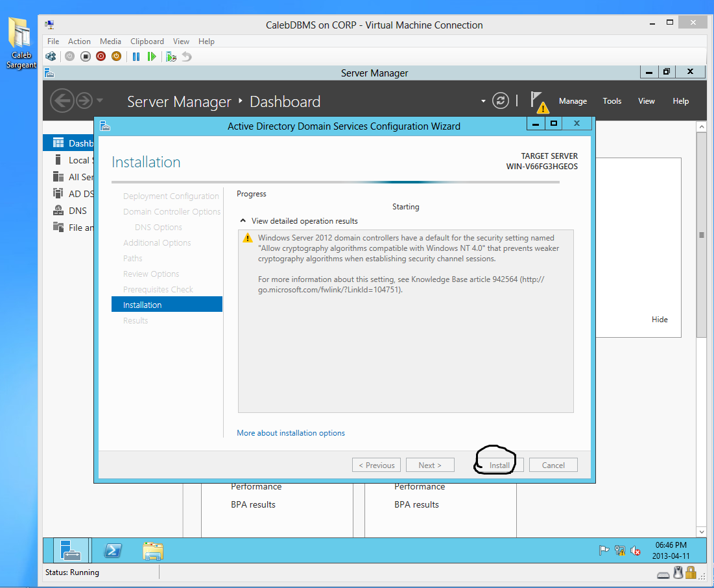Select the Results wizard step
This screenshot has width=714, height=588.
coord(136,320)
